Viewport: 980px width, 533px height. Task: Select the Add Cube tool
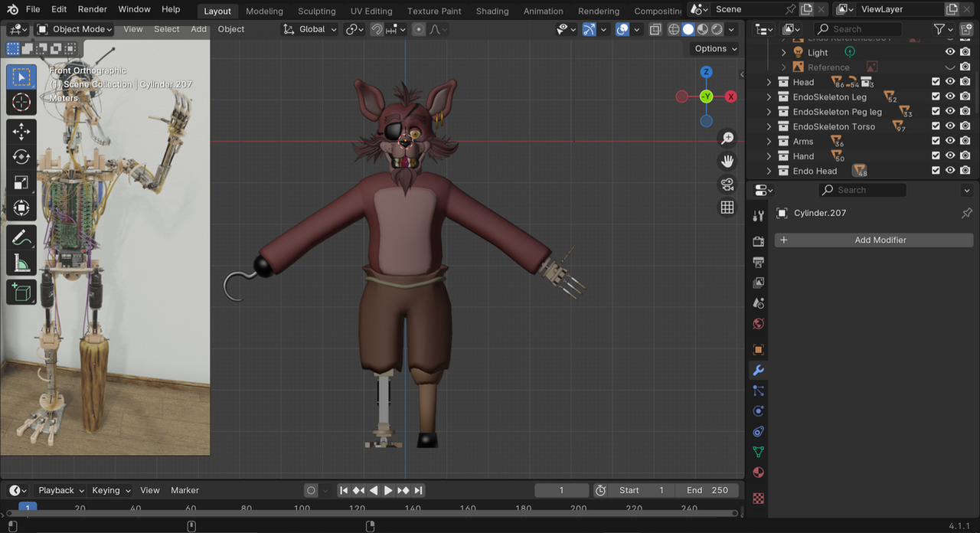(x=21, y=292)
